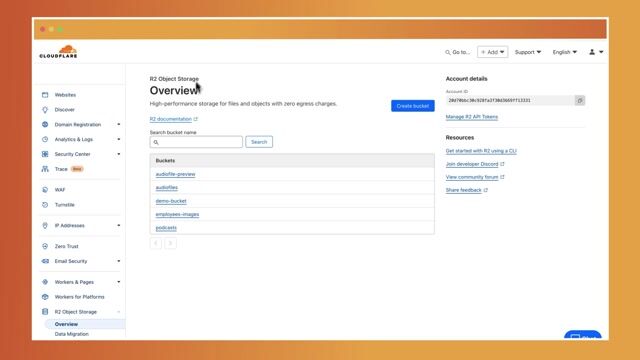Image resolution: width=640 pixels, height=360 pixels.
Task: Open Websites in the sidebar
Action: point(65,95)
